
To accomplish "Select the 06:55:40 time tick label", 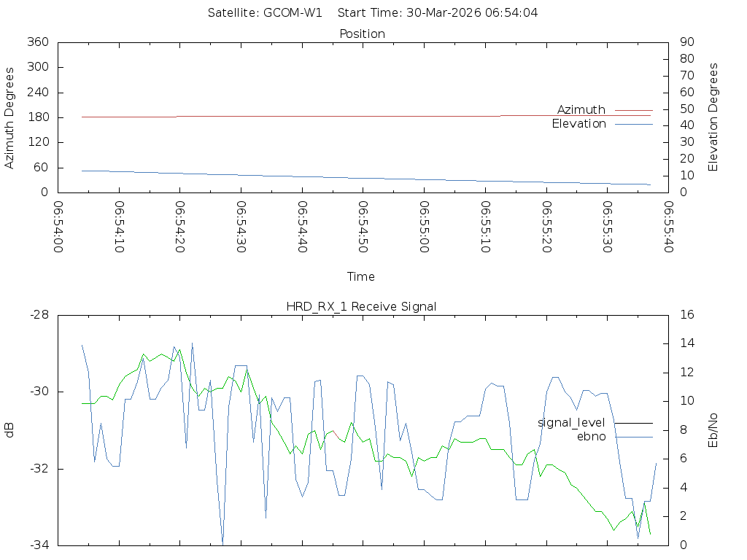I will tap(668, 227).
